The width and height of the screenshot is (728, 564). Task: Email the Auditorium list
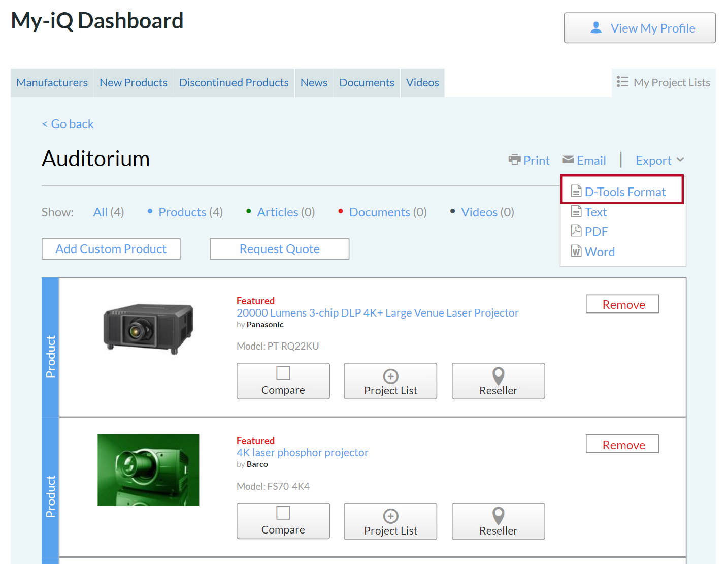click(x=584, y=160)
